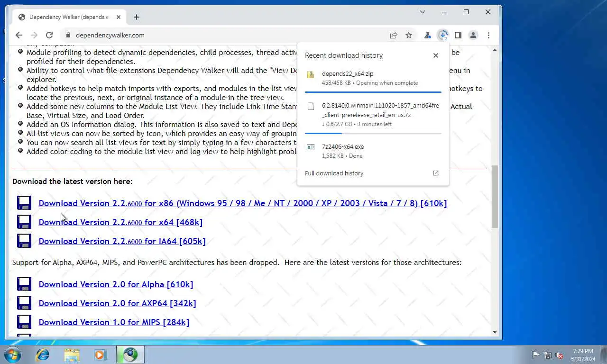Viewport: 607px width, 364px height.
Task: Click floppy icon beside AXP64 download
Action: [24, 303]
